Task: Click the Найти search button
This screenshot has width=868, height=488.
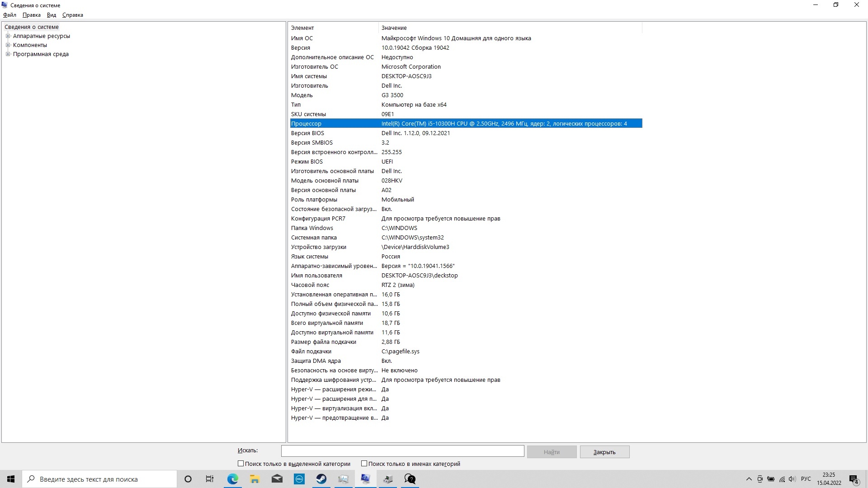Action: [552, 452]
